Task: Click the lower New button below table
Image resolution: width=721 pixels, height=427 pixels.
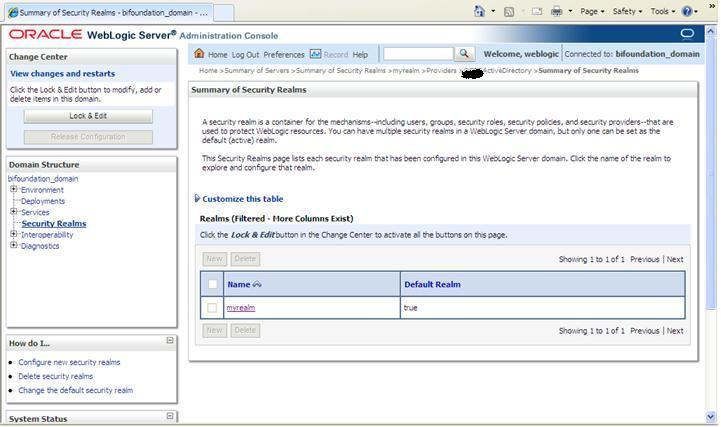Action: point(214,330)
